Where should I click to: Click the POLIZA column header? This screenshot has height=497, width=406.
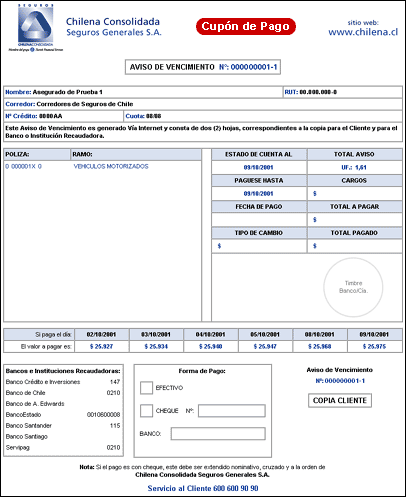tap(37, 154)
